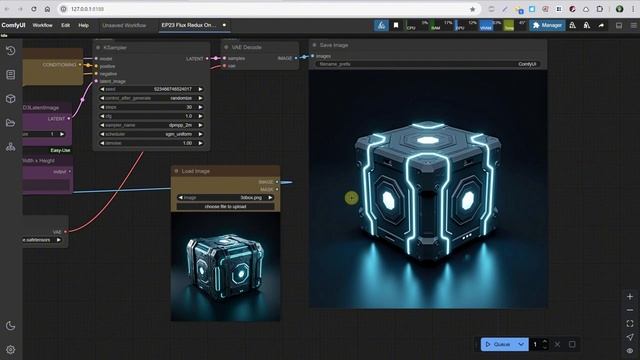Open the Help menu
This screenshot has height=360, width=640.
83,25
